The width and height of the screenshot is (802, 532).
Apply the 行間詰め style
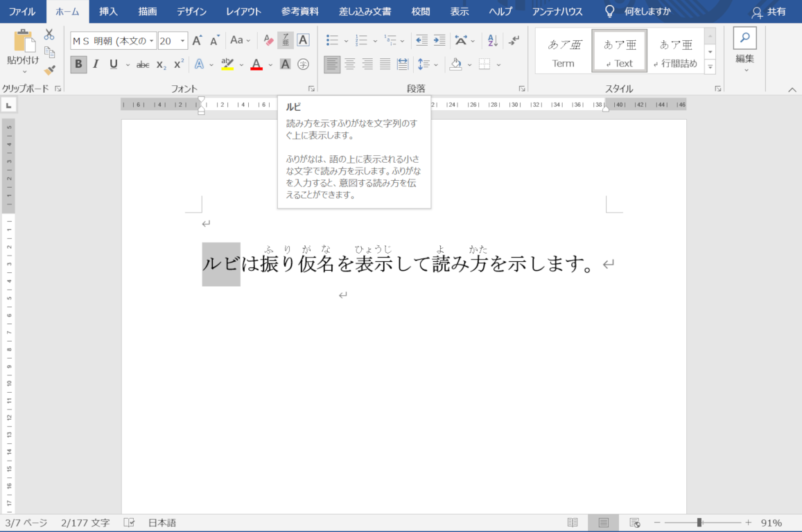[x=675, y=51]
